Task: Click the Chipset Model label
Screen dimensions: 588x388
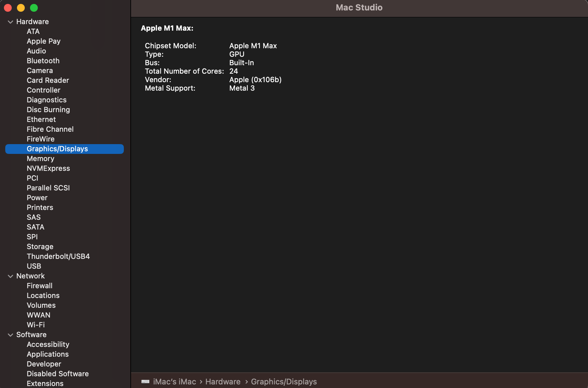Action: [171, 46]
